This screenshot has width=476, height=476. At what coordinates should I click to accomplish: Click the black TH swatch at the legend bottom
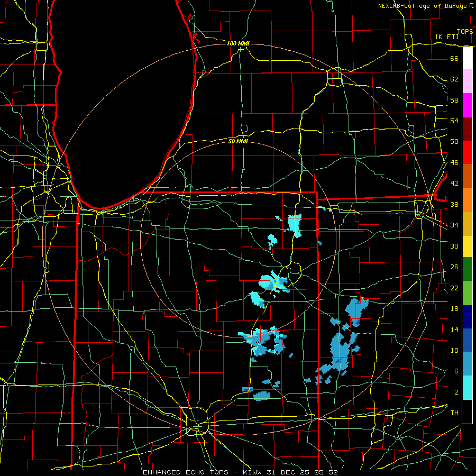click(467, 411)
